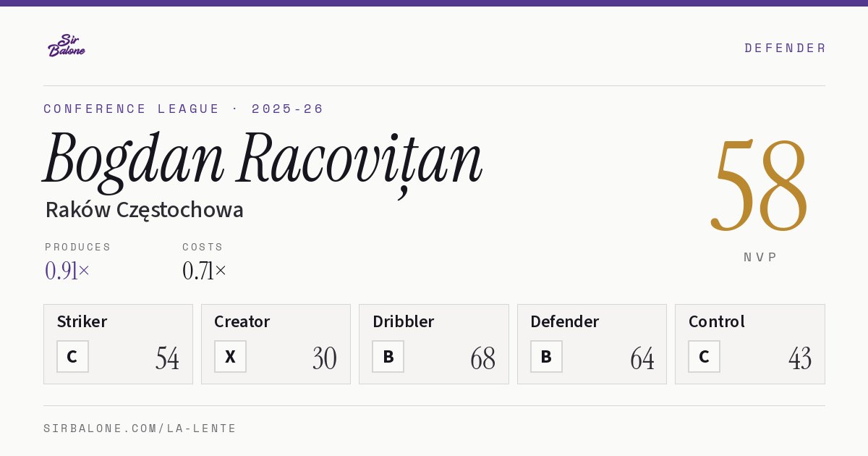Screen dimensions: 868x456
Task: Click the Sir Balone logo
Action: pos(67,46)
